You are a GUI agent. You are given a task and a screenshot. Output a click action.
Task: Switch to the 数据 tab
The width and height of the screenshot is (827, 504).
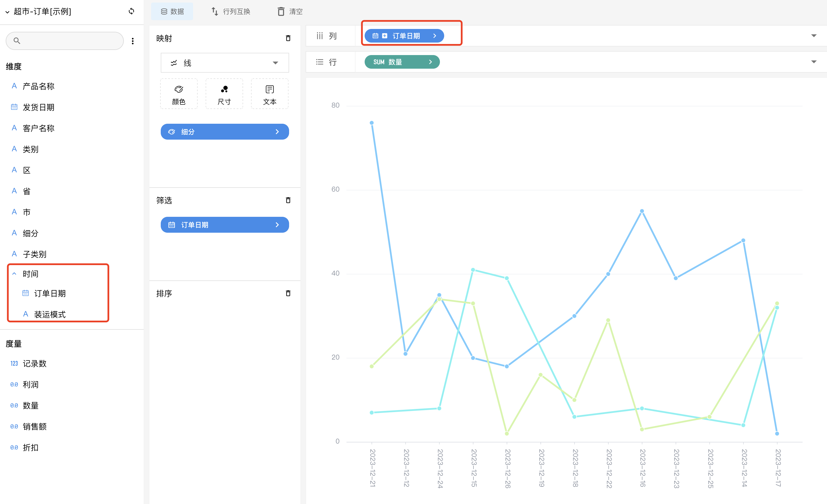click(x=172, y=11)
